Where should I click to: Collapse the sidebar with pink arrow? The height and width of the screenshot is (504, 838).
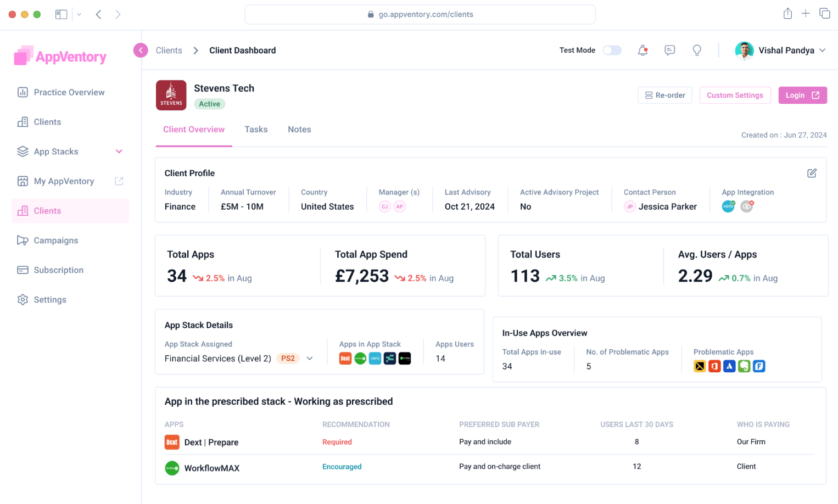point(141,51)
